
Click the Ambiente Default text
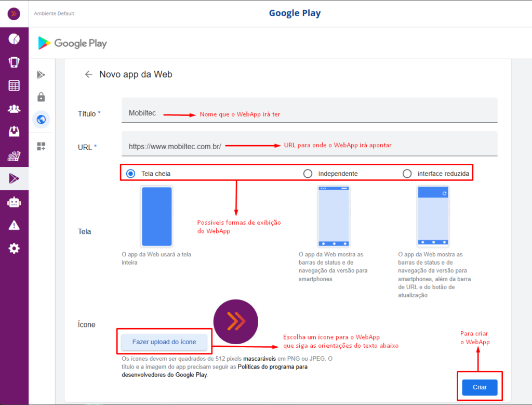(54, 14)
